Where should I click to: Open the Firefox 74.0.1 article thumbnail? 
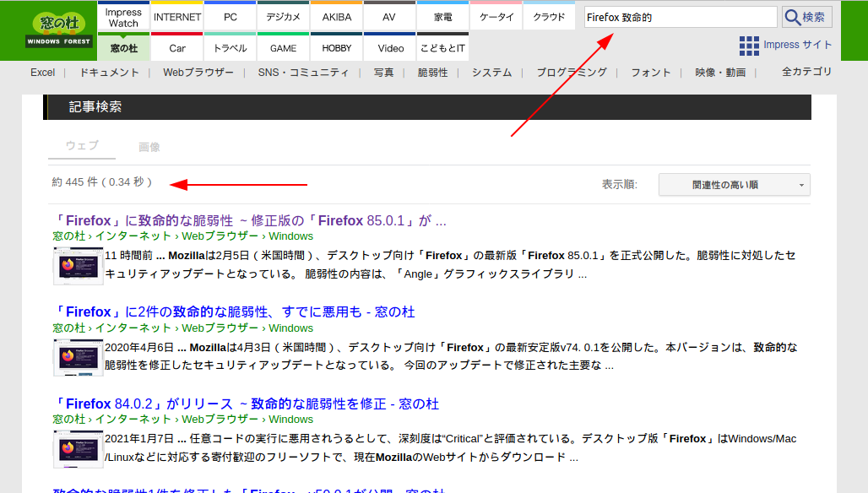pos(78,357)
